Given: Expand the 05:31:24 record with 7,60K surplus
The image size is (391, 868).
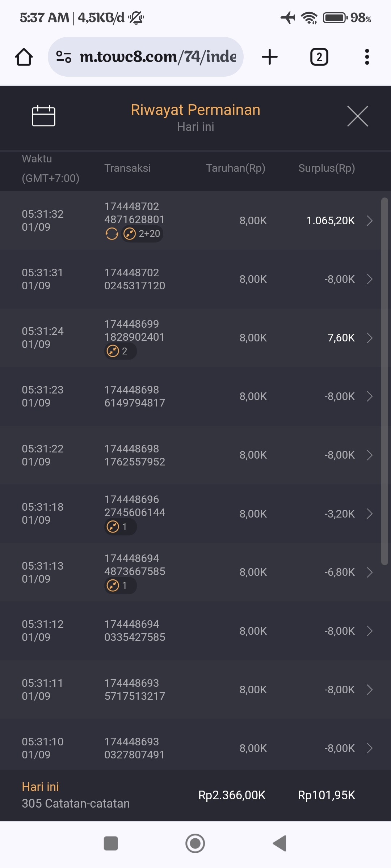Looking at the screenshot, I should 369,338.
